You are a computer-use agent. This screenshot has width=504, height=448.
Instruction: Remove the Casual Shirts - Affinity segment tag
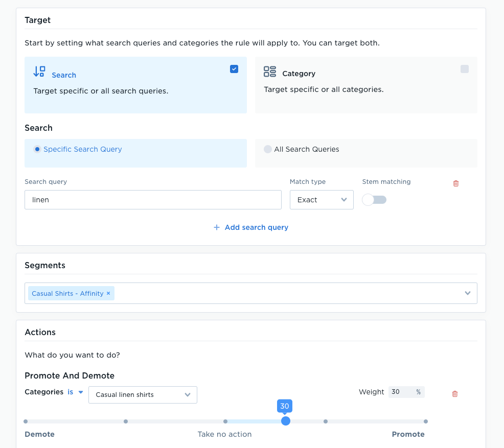[x=108, y=293]
